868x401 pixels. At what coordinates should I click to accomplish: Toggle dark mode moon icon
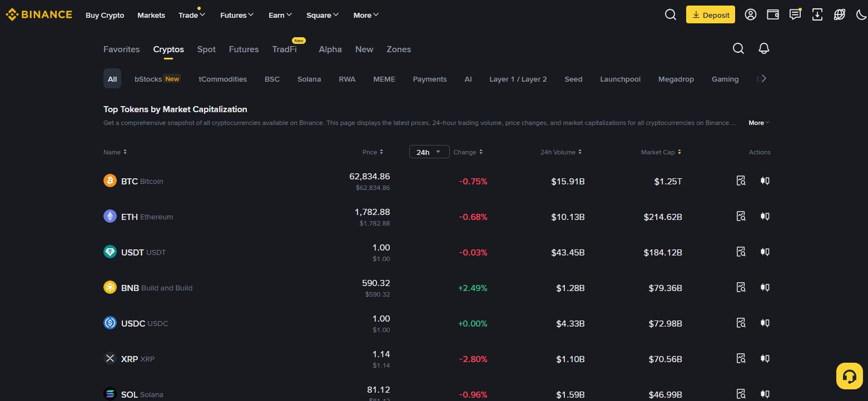861,15
